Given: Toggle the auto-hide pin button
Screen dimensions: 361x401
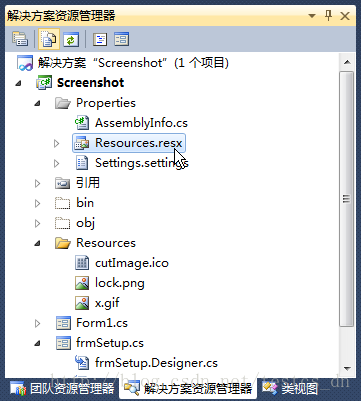Looking at the screenshot, I should coord(328,16).
